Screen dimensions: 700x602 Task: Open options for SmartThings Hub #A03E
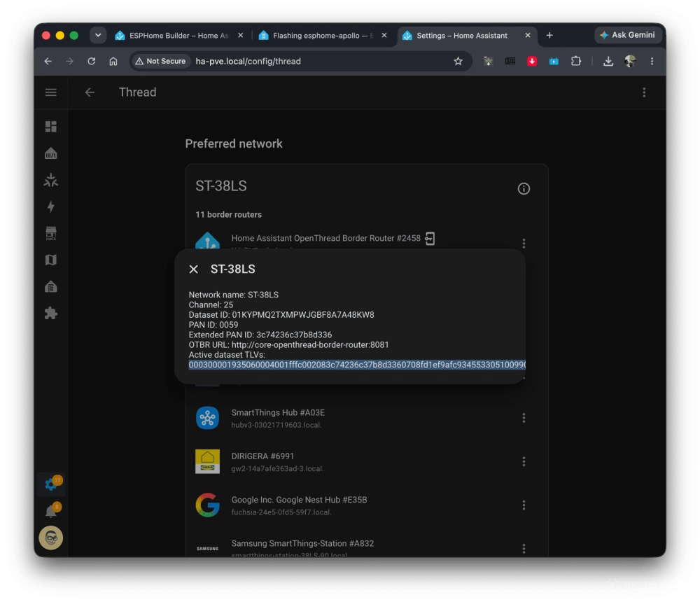(x=524, y=418)
